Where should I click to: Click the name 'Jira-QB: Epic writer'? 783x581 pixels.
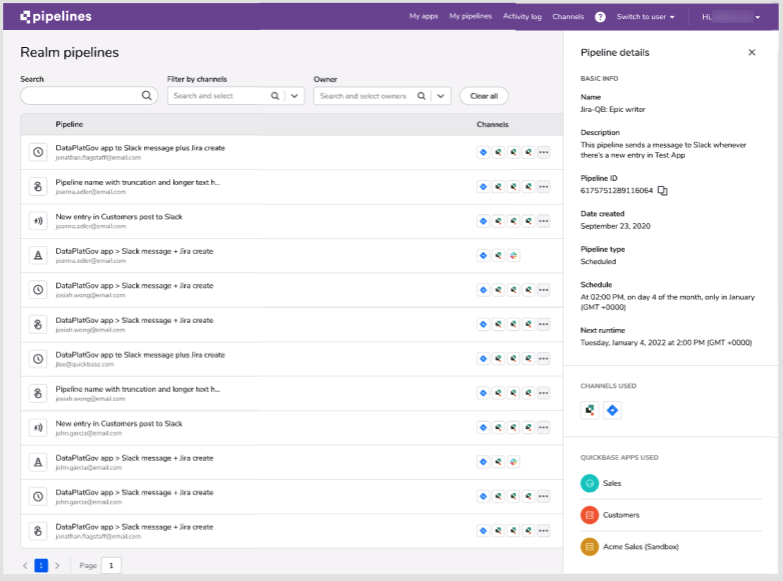[613, 109]
